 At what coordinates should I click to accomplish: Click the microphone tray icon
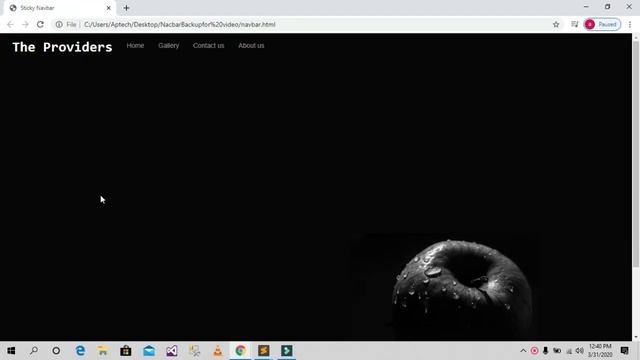[545, 351]
